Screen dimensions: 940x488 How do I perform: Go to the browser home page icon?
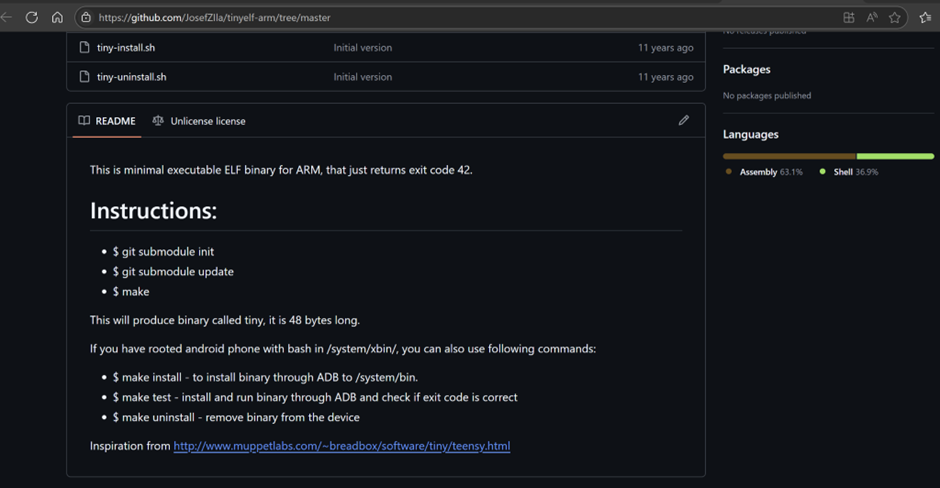[x=57, y=17]
